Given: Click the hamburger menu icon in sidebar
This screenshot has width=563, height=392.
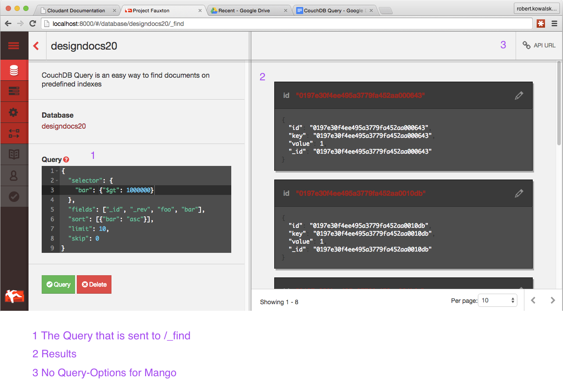Looking at the screenshot, I should coord(14,46).
